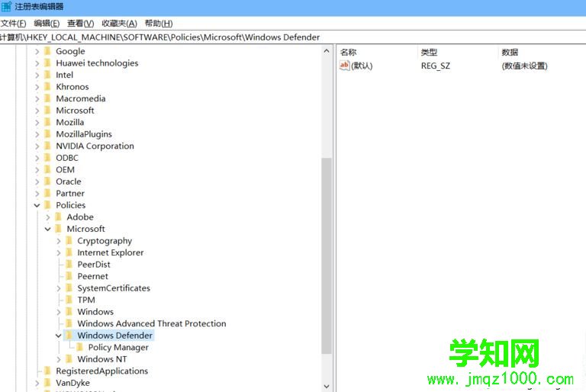Click the tree scrollbar down arrow

point(327,387)
